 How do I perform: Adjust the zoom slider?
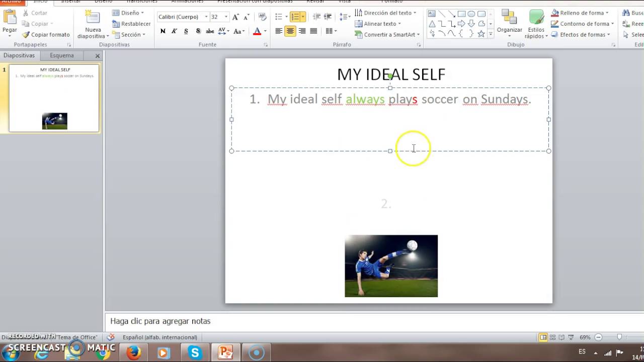[619, 337]
